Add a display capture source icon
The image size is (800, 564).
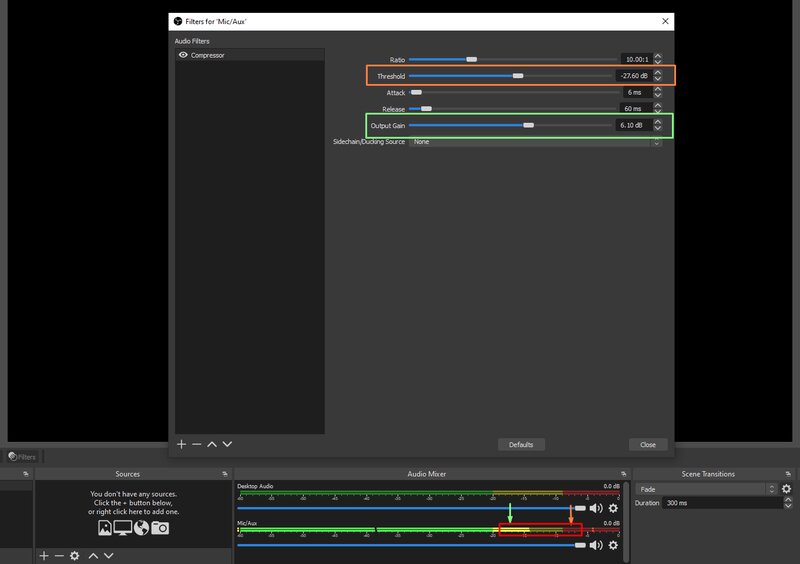tap(122, 528)
